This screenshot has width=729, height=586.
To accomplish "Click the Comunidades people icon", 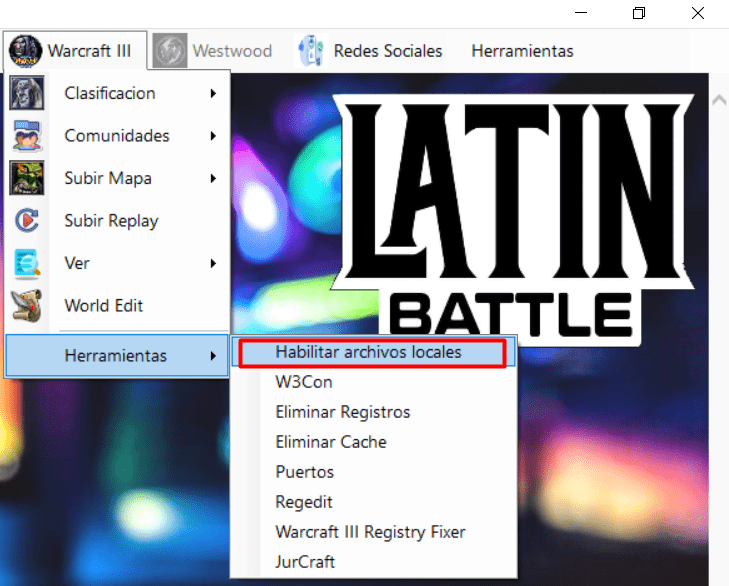I will (27, 135).
